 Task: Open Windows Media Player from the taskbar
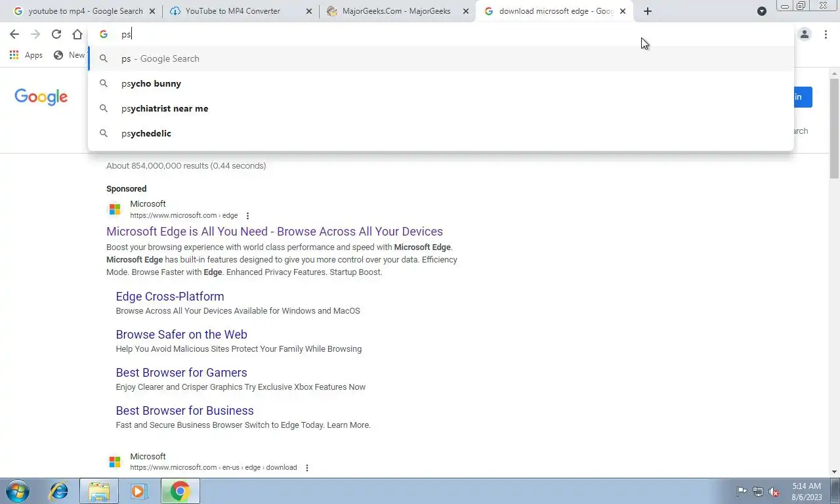pos(139,491)
